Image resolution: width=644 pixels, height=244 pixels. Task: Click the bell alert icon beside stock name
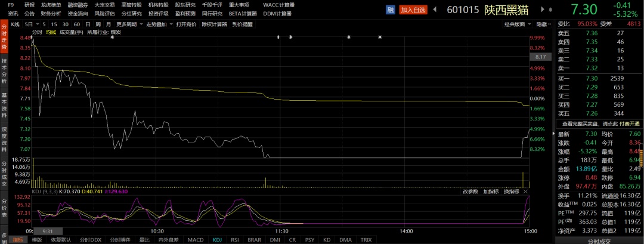pyautogui.click(x=550, y=10)
